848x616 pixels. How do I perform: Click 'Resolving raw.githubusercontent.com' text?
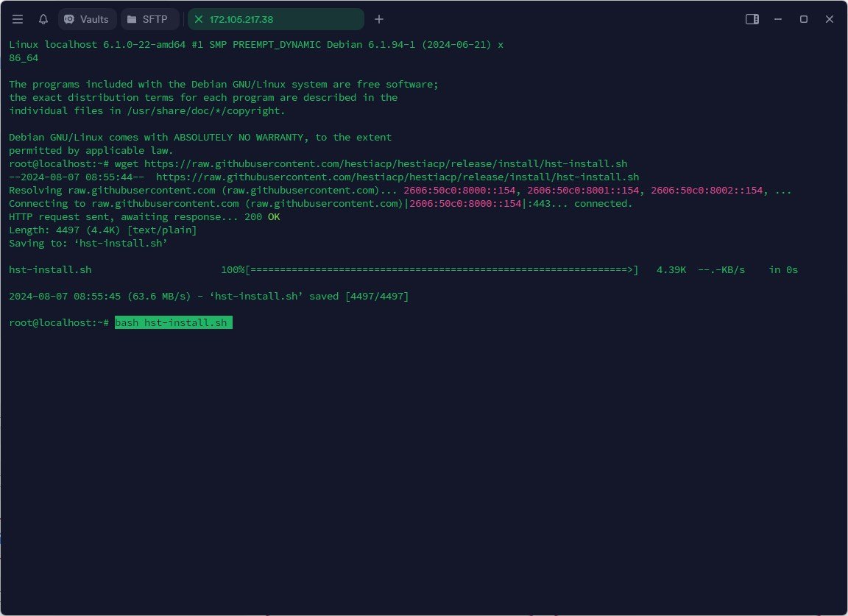[x=112, y=191]
